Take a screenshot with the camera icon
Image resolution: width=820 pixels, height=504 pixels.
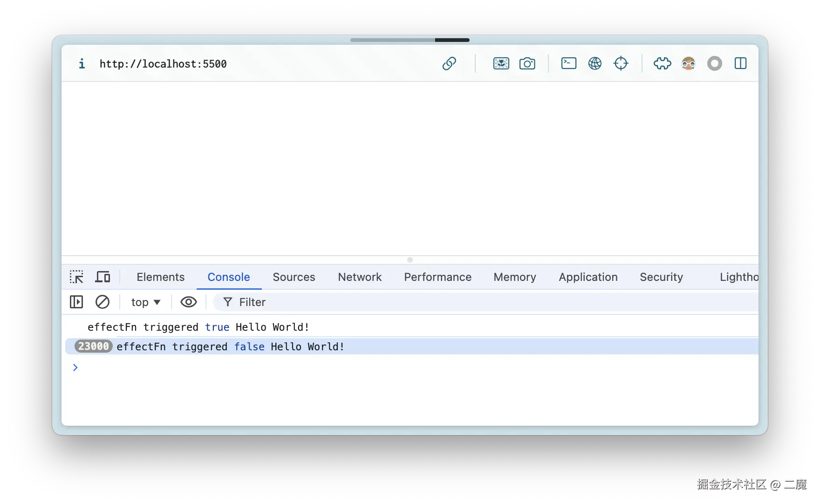click(x=527, y=63)
